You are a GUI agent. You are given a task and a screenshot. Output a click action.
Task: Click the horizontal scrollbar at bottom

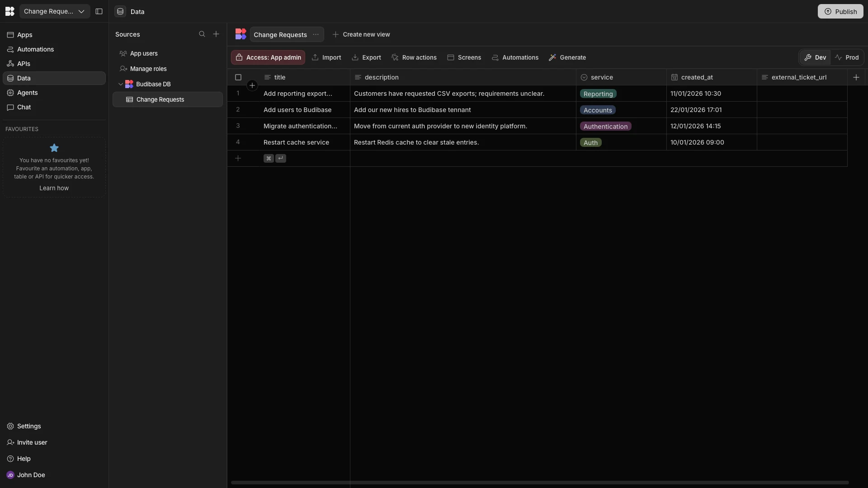pos(540,483)
